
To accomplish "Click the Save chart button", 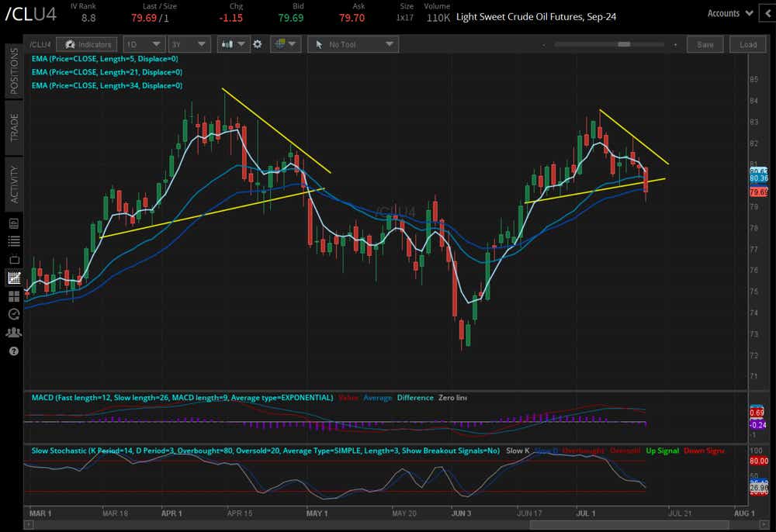I will [705, 44].
